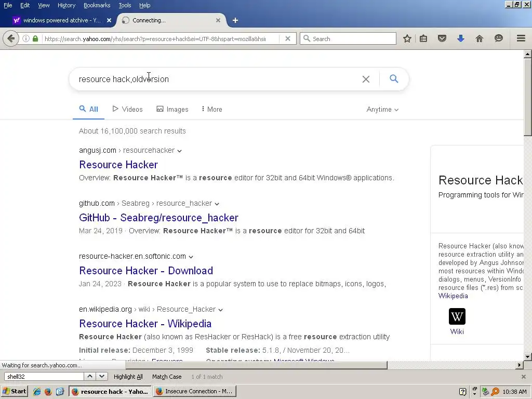
Task: Open the Wikipedia 'W' Wiki icon
Action: pos(457,316)
